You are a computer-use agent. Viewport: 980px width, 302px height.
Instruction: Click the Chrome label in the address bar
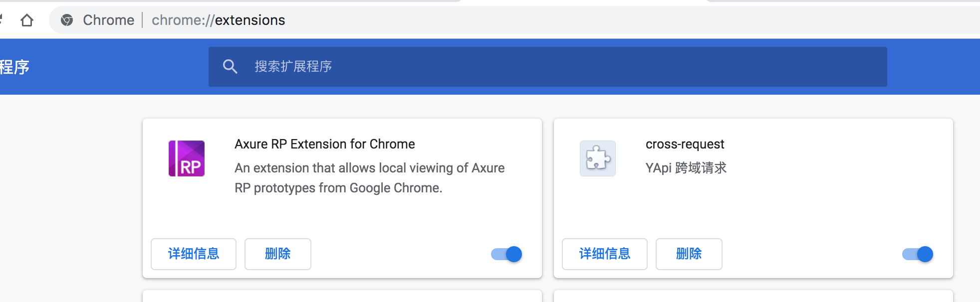[108, 20]
